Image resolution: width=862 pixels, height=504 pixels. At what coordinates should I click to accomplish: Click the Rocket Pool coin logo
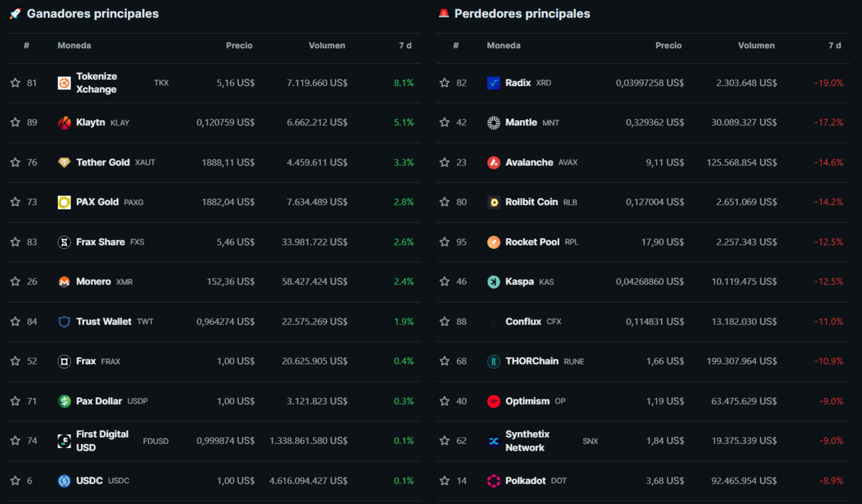[494, 242]
